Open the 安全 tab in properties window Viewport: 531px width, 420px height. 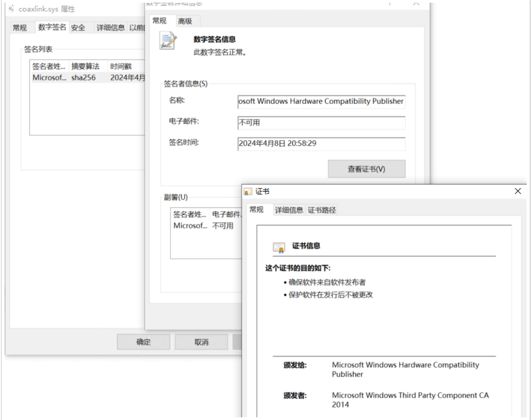[78, 28]
